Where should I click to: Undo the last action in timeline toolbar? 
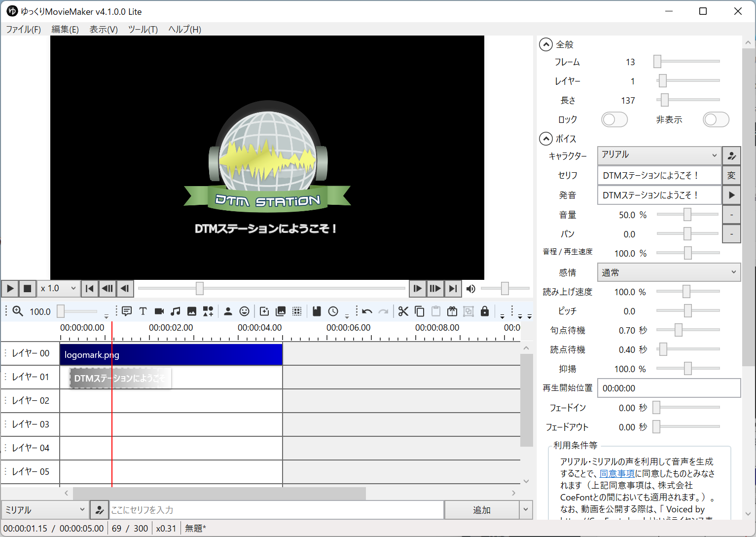click(x=367, y=311)
